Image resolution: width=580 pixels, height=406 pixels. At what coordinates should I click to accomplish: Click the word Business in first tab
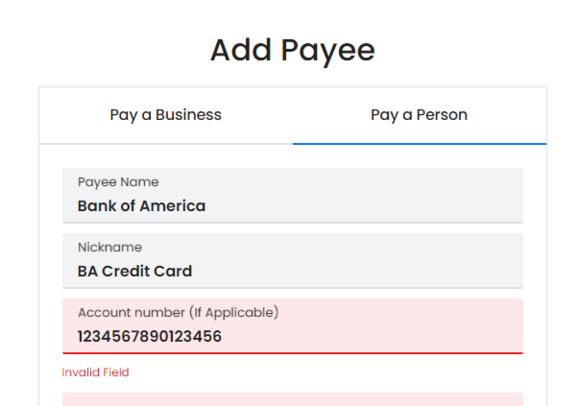pos(188,115)
